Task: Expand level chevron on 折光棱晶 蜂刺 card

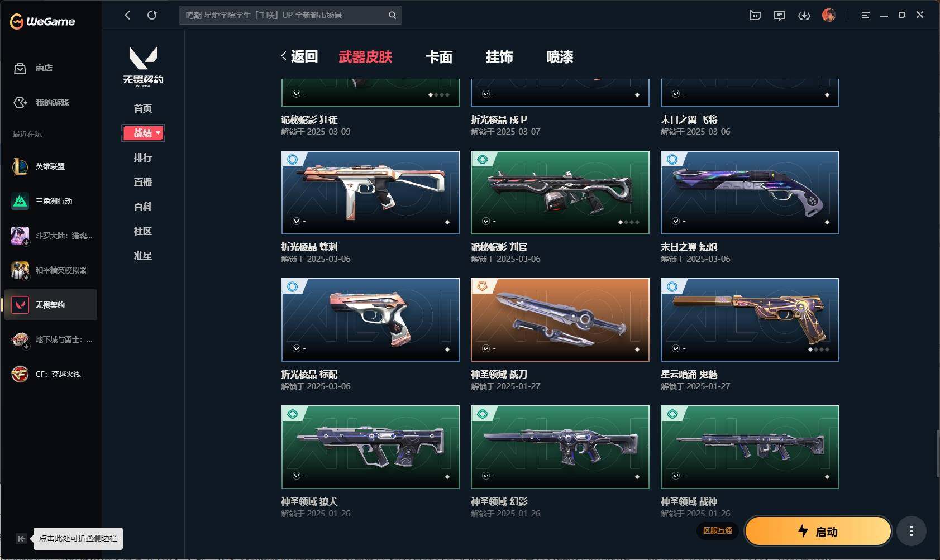Action: [x=297, y=221]
